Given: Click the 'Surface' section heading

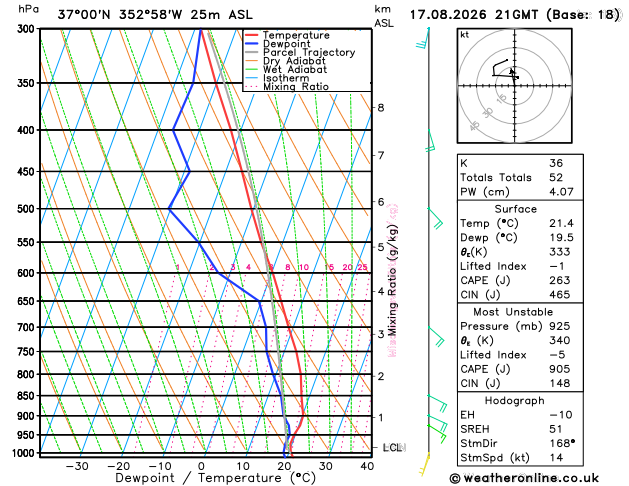Looking at the screenshot, I should (x=515, y=209).
